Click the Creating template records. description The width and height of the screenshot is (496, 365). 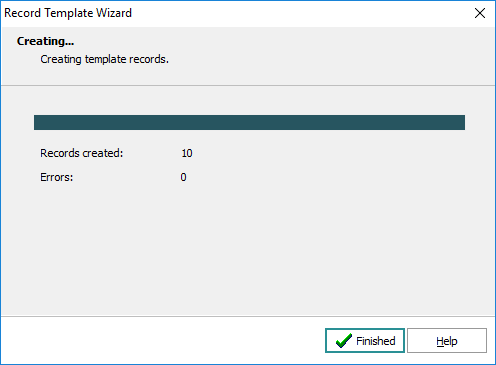click(105, 59)
